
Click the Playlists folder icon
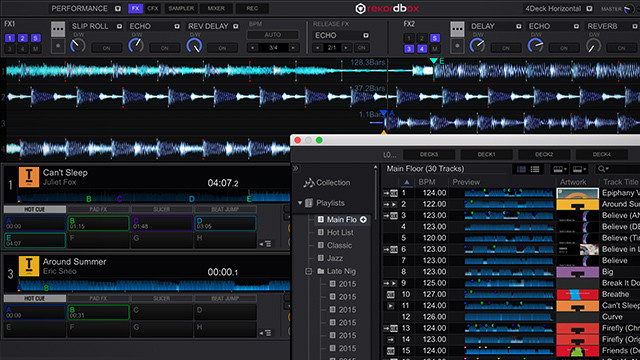309,203
